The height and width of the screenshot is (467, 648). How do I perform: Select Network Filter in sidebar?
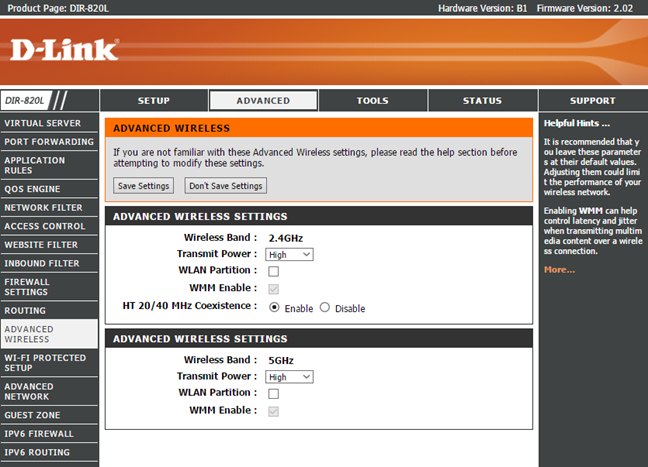[x=49, y=207]
